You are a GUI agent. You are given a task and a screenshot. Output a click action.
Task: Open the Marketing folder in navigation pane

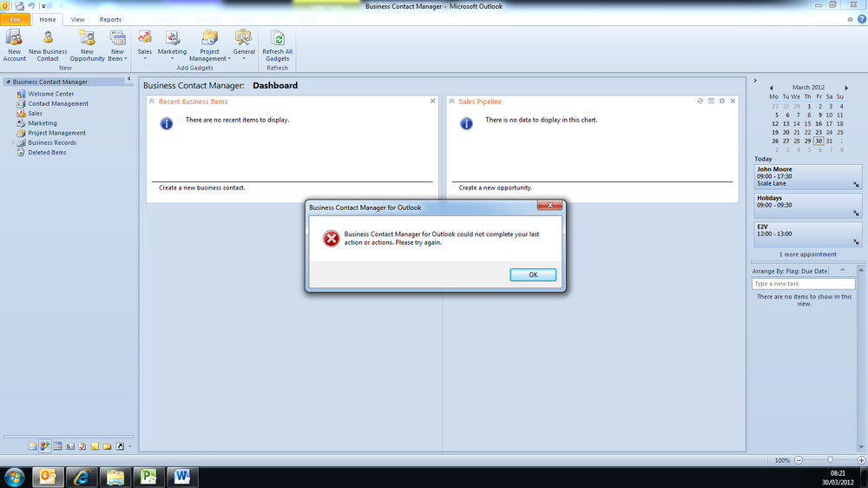point(42,123)
